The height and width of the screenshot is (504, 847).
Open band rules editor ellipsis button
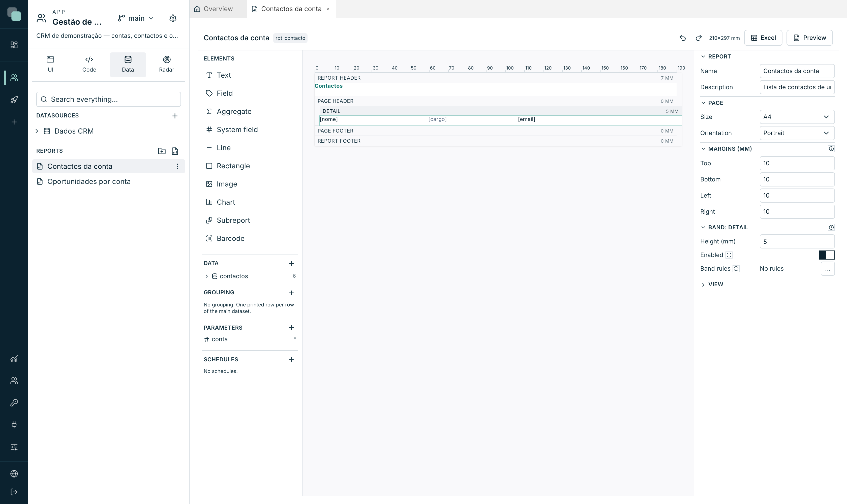(828, 269)
